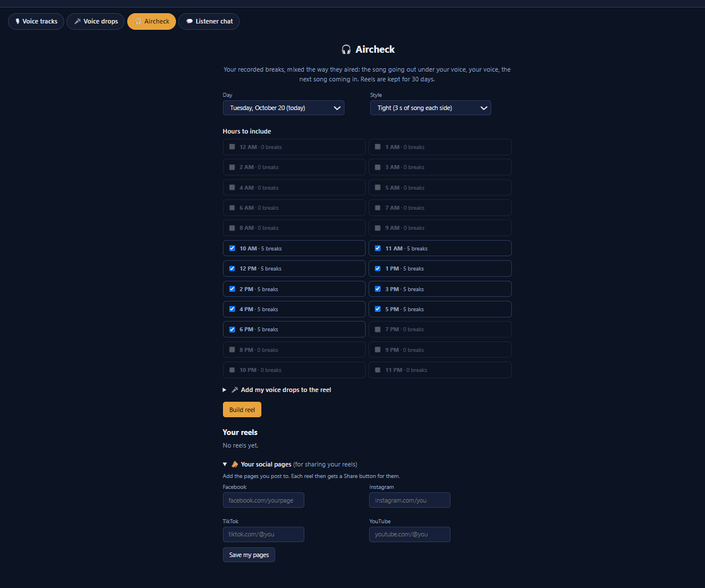Expand Add my voice drops to the reel
This screenshot has width=705, height=588.
pyautogui.click(x=277, y=390)
